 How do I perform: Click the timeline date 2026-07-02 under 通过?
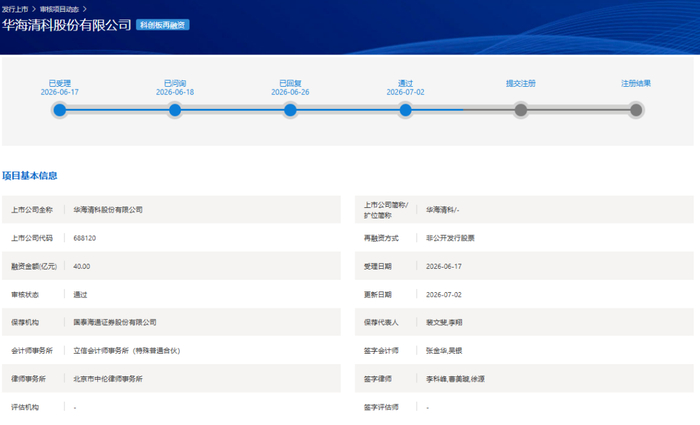[405, 92]
